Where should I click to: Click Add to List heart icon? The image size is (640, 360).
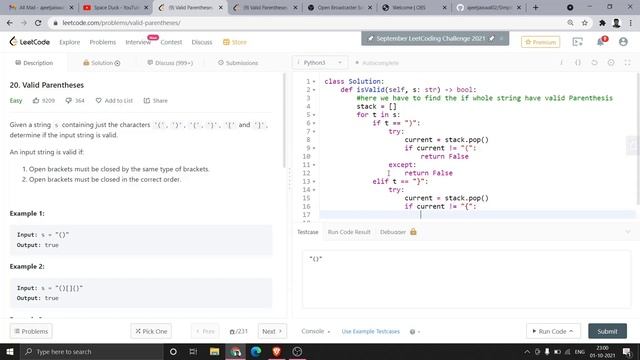tap(98, 100)
